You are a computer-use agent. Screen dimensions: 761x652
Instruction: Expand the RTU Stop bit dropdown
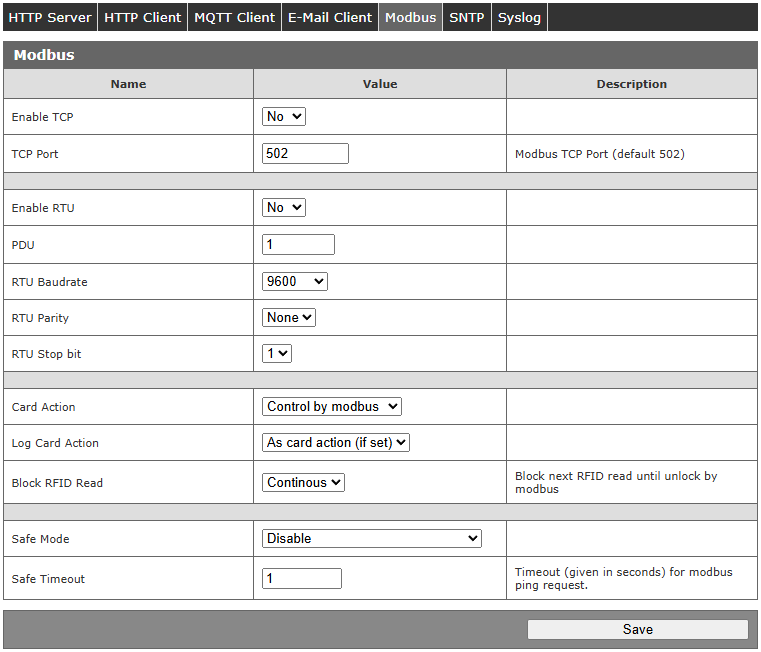pos(277,354)
